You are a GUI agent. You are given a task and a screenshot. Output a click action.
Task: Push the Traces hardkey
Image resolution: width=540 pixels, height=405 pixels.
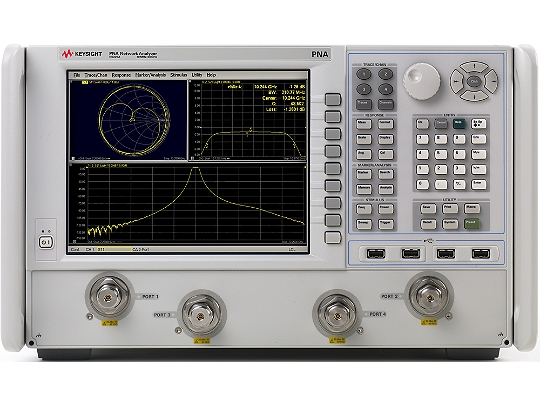click(364, 104)
